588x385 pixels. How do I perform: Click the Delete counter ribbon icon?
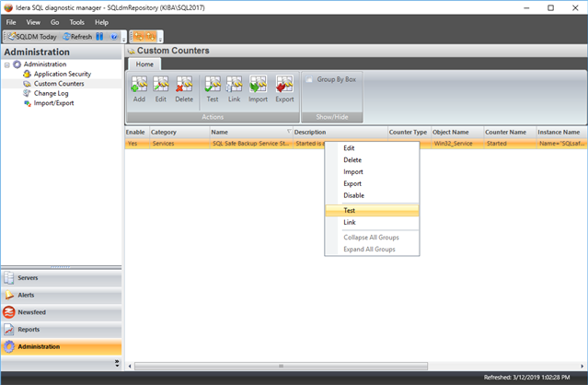184,85
